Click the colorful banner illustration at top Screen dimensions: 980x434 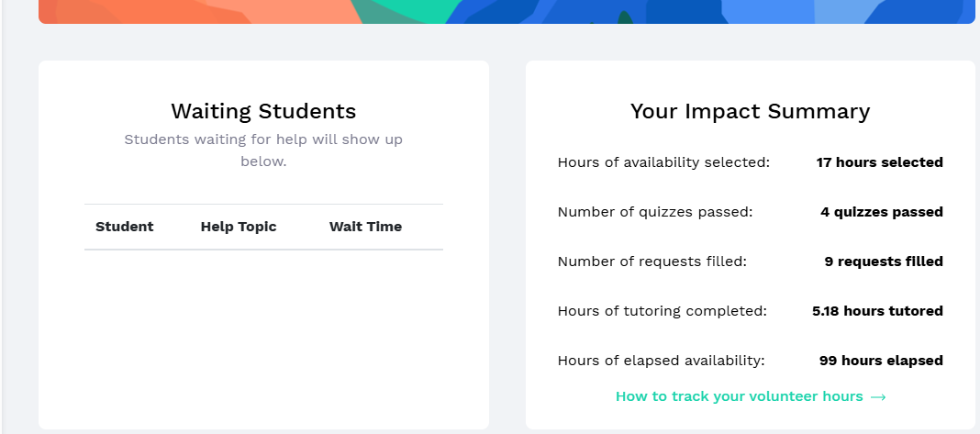coord(507,11)
